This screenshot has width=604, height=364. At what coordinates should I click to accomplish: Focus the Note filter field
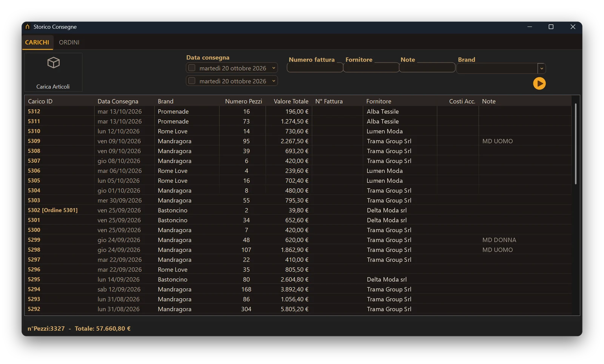427,68
